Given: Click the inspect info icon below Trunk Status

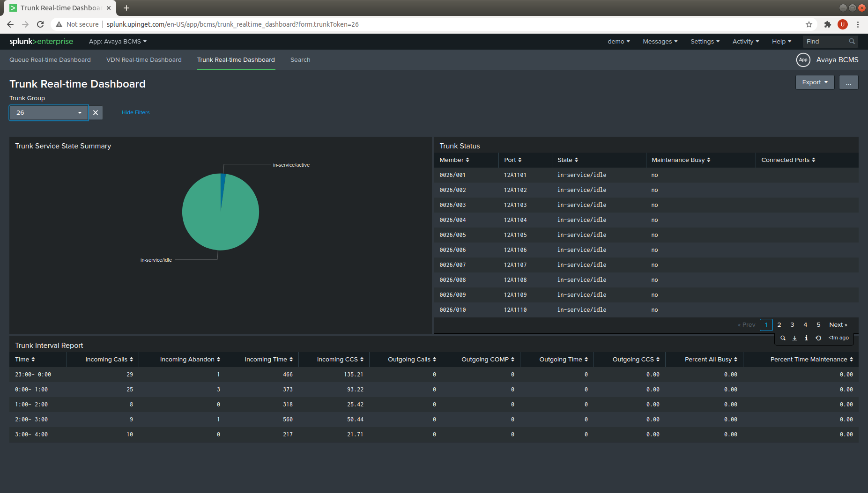Looking at the screenshot, I should tap(806, 338).
